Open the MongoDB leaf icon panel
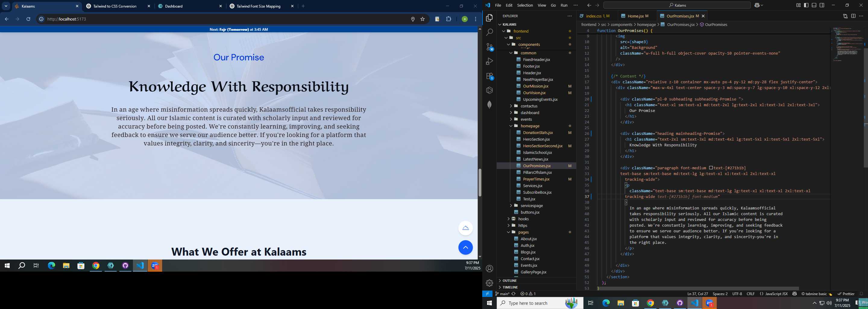 coord(489,105)
